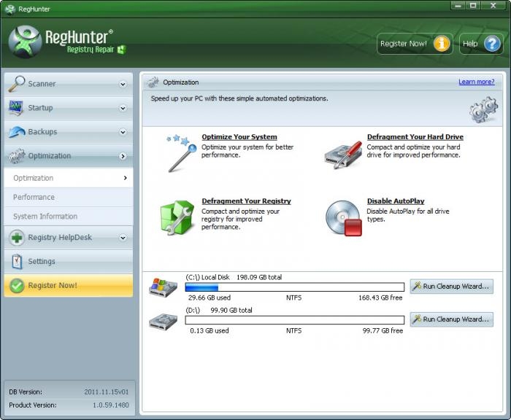
Task: Open the Startup menu section
Action: [69, 108]
